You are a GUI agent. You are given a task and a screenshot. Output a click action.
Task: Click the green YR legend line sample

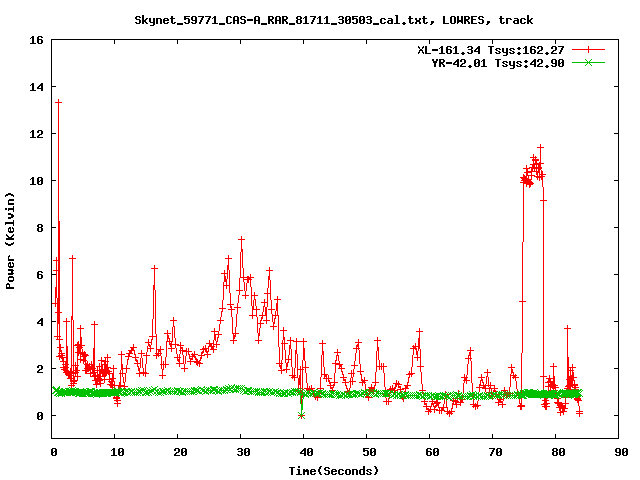[588, 63]
